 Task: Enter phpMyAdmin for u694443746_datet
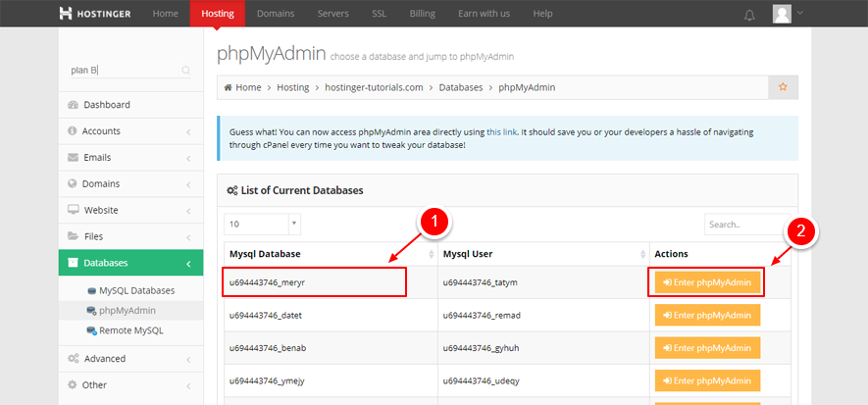707,315
